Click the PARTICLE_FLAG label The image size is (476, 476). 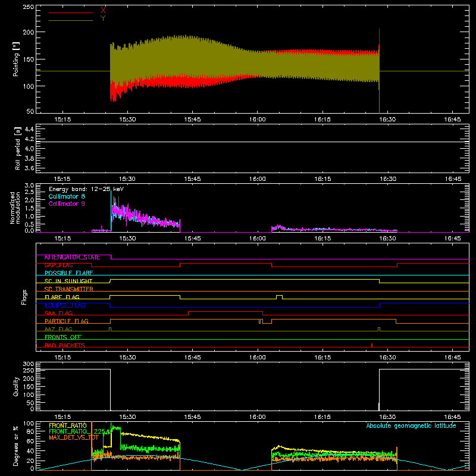click(67, 321)
